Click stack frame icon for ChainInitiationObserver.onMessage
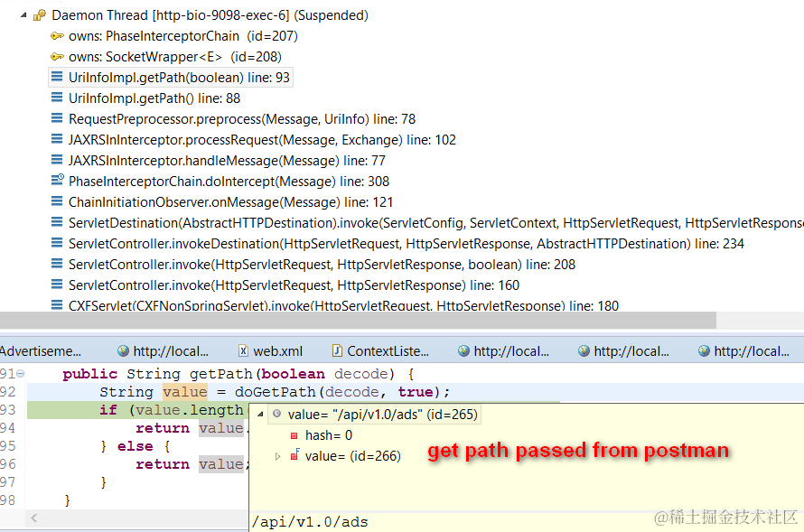 tap(57, 202)
